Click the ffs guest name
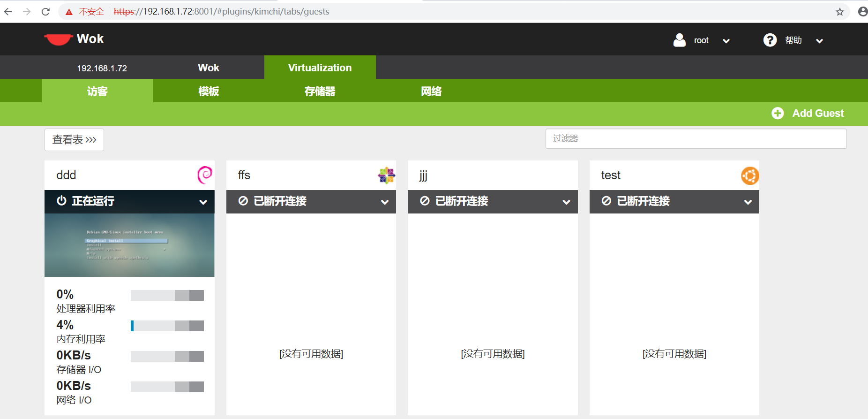Screen dimensions: 868x419 click(244, 175)
